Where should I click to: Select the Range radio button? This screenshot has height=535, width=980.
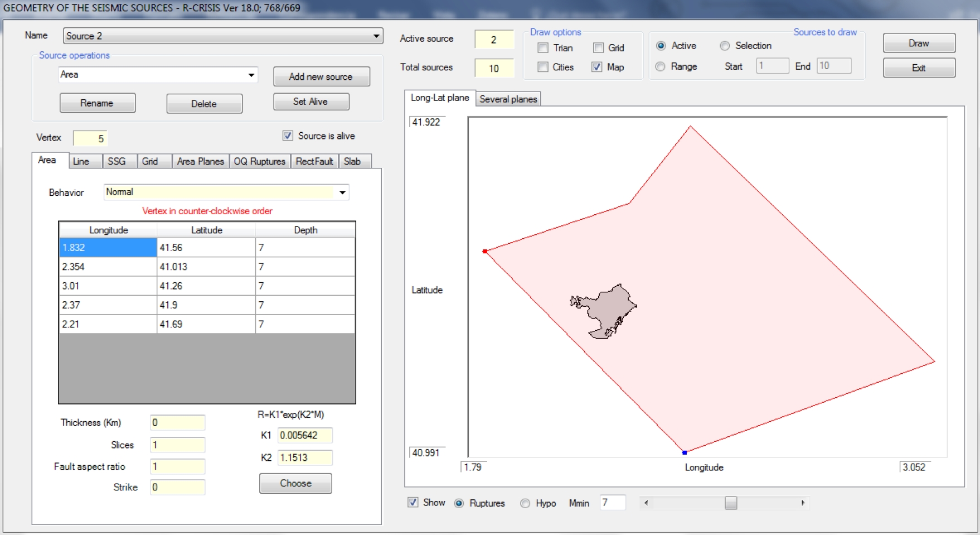(x=661, y=66)
